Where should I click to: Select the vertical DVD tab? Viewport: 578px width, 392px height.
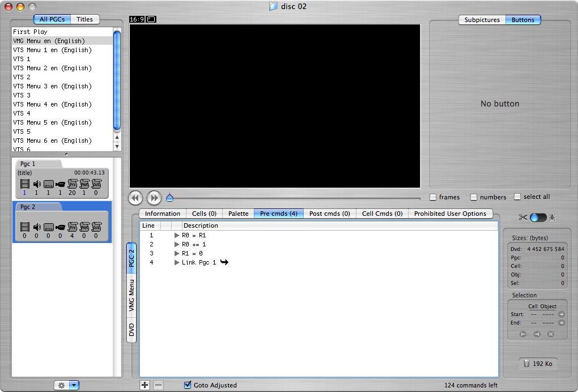[131, 330]
